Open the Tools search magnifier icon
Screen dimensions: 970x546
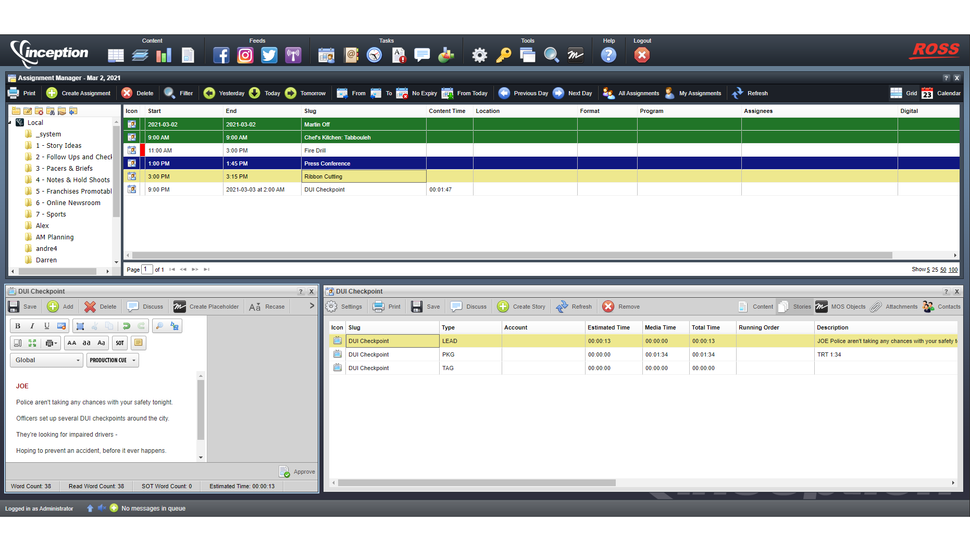(x=551, y=55)
